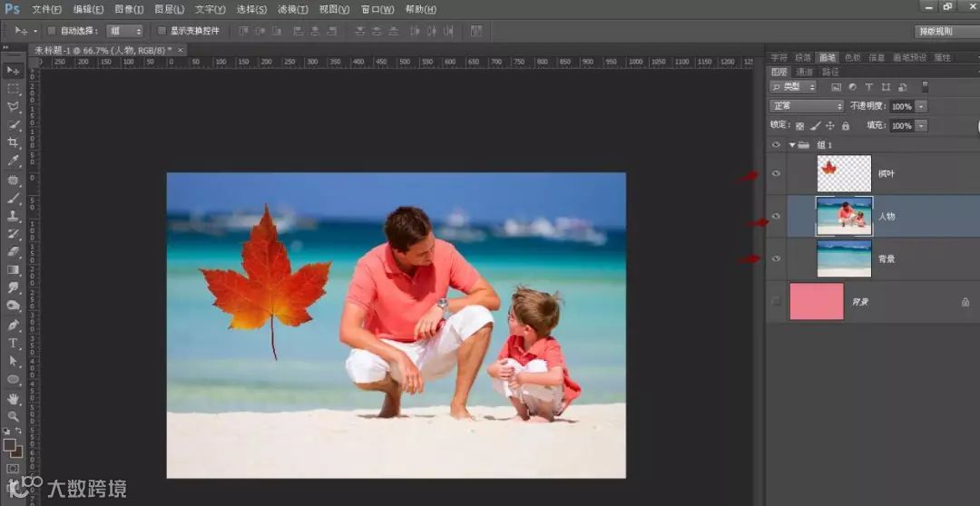Open the Move tool preset picker arrow
Image resolution: width=980 pixels, height=506 pixels.
pos(35,31)
